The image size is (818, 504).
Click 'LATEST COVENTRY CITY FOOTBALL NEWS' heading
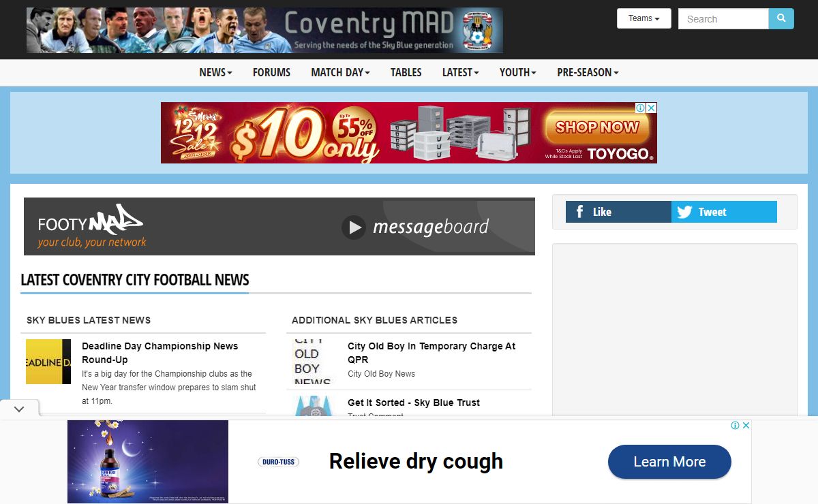tap(135, 280)
